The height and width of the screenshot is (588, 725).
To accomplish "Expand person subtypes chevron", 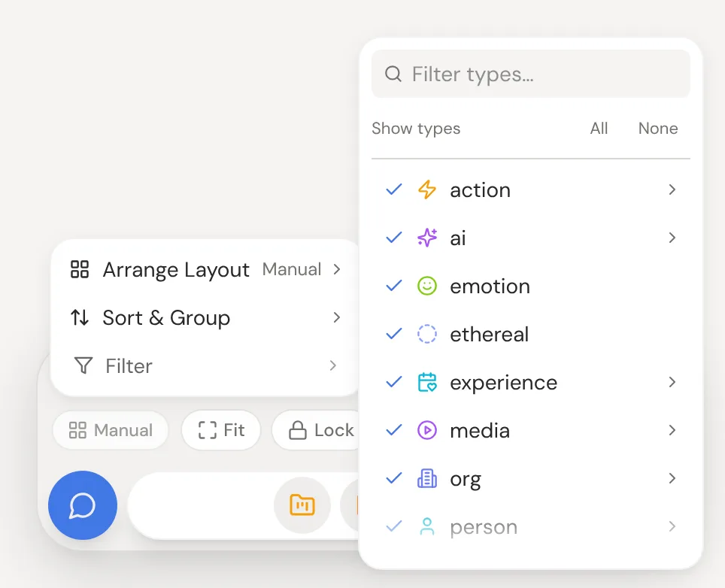I will tap(672, 526).
